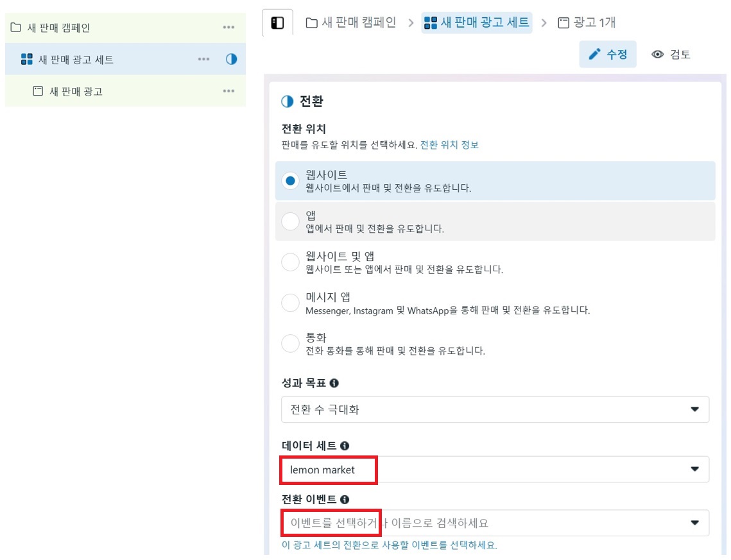Click the 이벤트를 선택하거나 search field
The width and height of the screenshot is (731, 560).
495,523
